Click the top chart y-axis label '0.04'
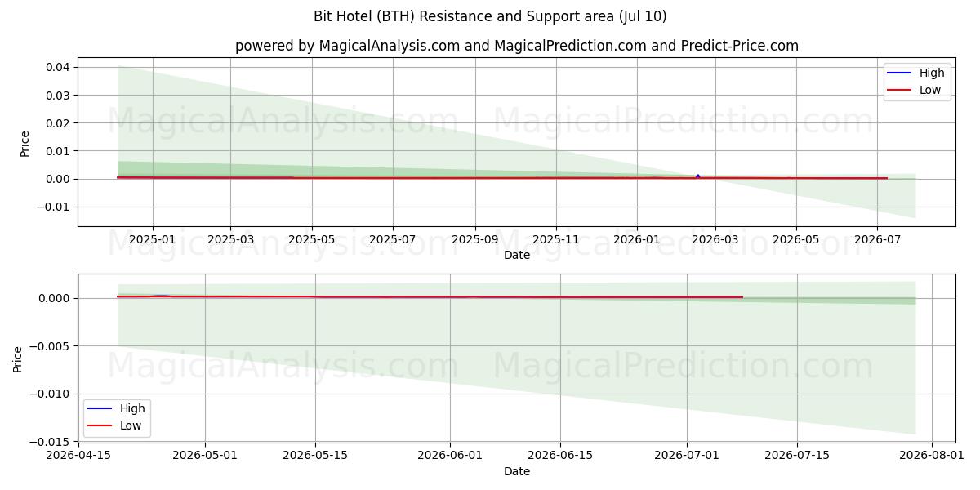The width and height of the screenshot is (980, 490). tap(59, 67)
